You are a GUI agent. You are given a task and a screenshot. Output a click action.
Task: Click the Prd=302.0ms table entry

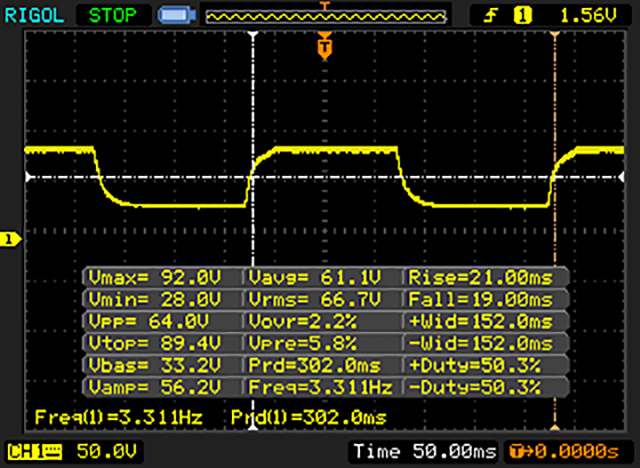pyautogui.click(x=315, y=365)
